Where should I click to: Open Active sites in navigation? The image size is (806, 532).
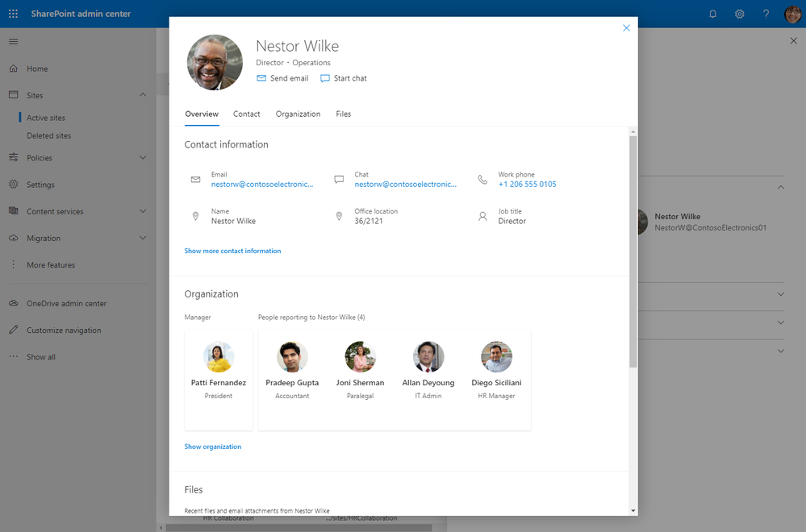coord(46,118)
